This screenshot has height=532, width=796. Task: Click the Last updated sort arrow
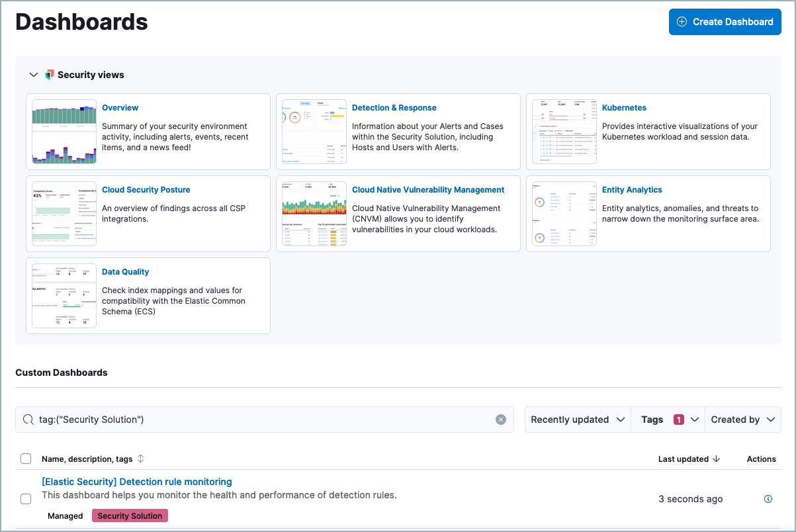[x=718, y=459]
